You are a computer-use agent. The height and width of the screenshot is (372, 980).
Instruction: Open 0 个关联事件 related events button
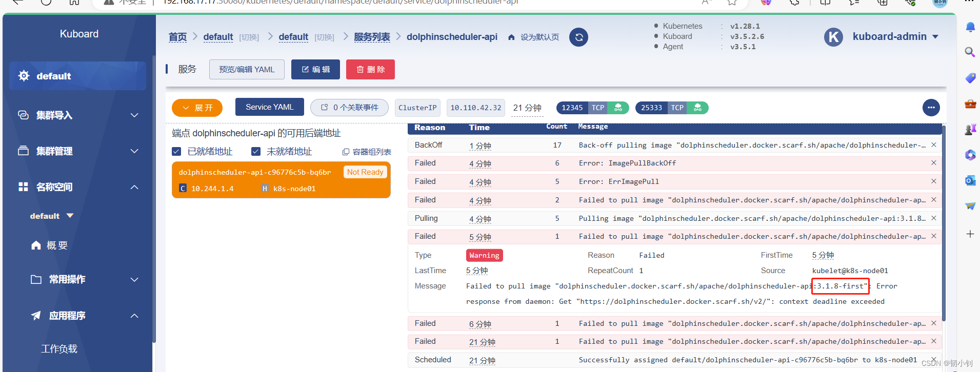pos(349,108)
